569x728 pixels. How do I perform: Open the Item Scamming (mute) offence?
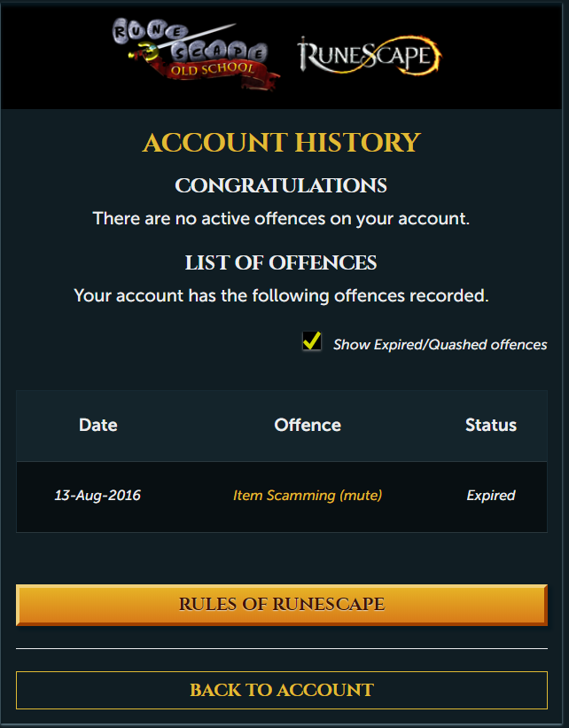(308, 496)
